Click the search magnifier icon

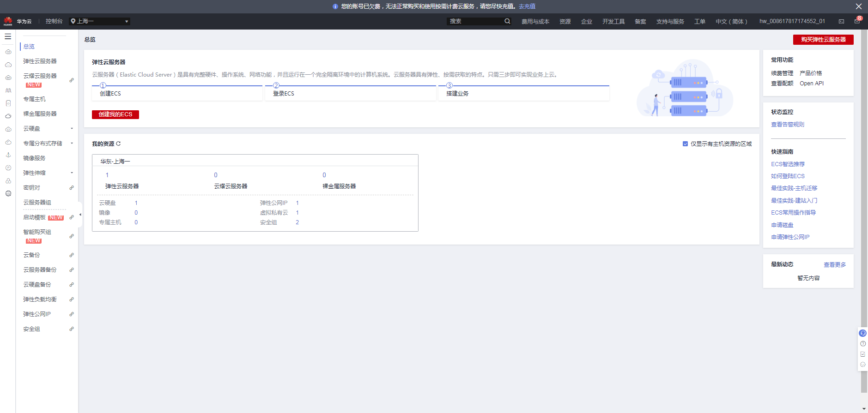coord(507,21)
